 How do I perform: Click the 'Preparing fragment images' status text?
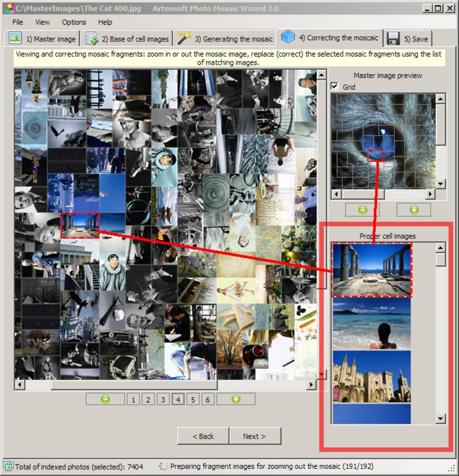(272, 466)
